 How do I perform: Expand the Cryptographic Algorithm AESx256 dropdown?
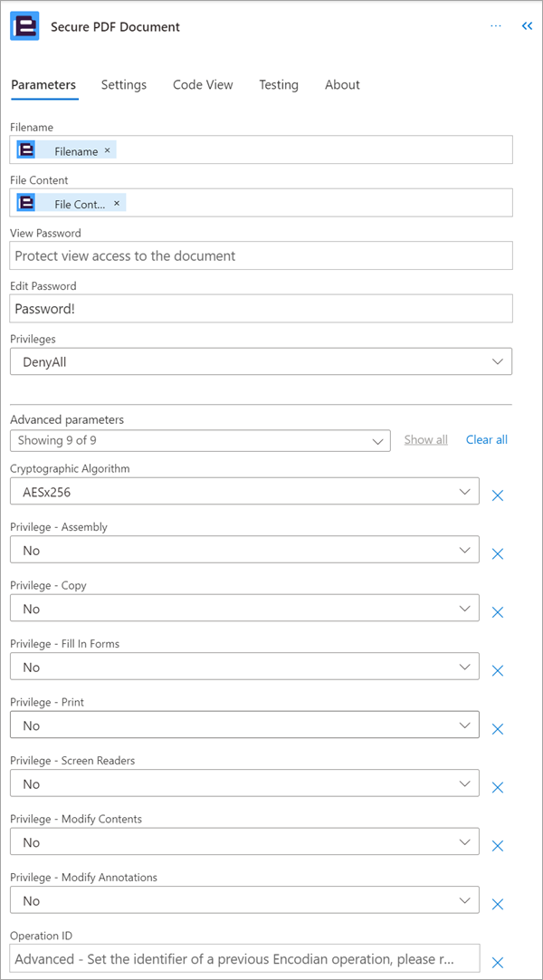(244, 491)
